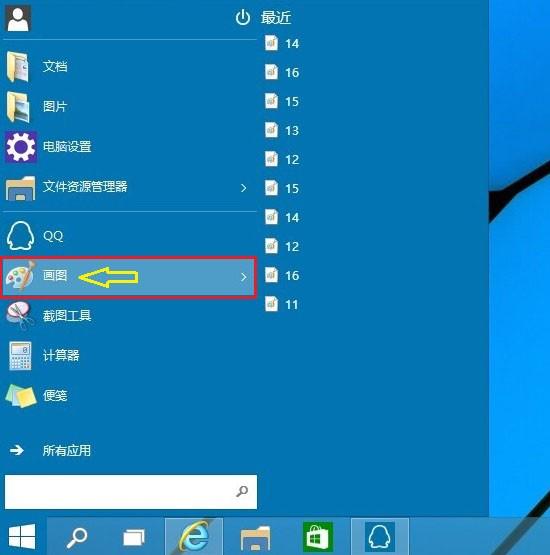Click into the start menu search box

[x=131, y=492]
